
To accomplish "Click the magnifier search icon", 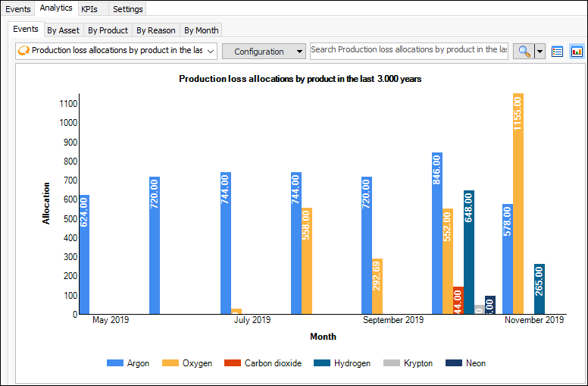I will pos(524,52).
